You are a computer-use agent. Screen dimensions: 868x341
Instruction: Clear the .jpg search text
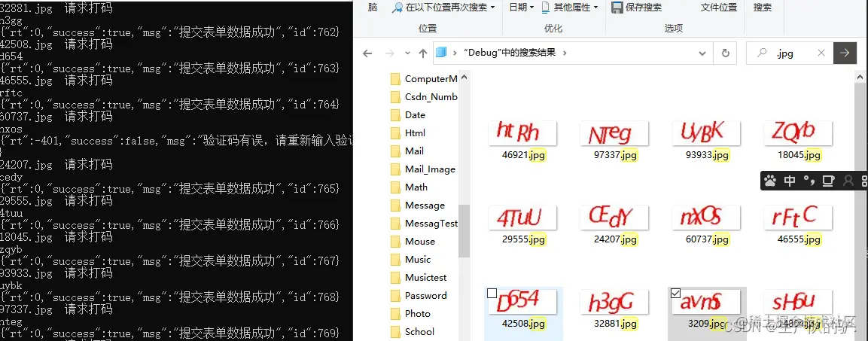pos(821,53)
